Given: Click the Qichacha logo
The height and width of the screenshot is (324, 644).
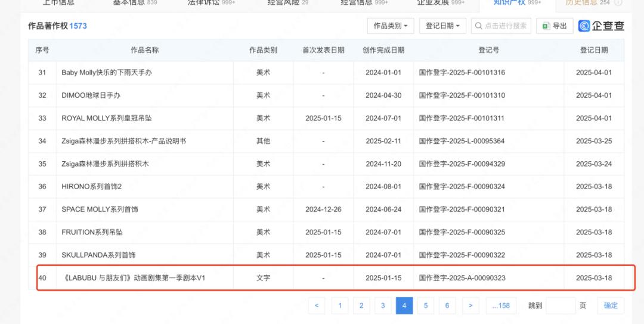Looking at the screenshot, I should (601, 26).
